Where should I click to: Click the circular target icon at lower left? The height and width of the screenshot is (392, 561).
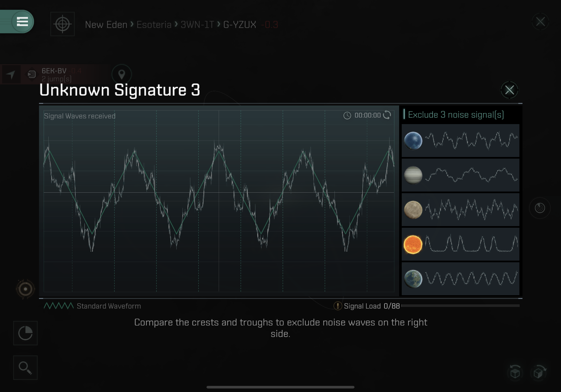click(x=25, y=289)
